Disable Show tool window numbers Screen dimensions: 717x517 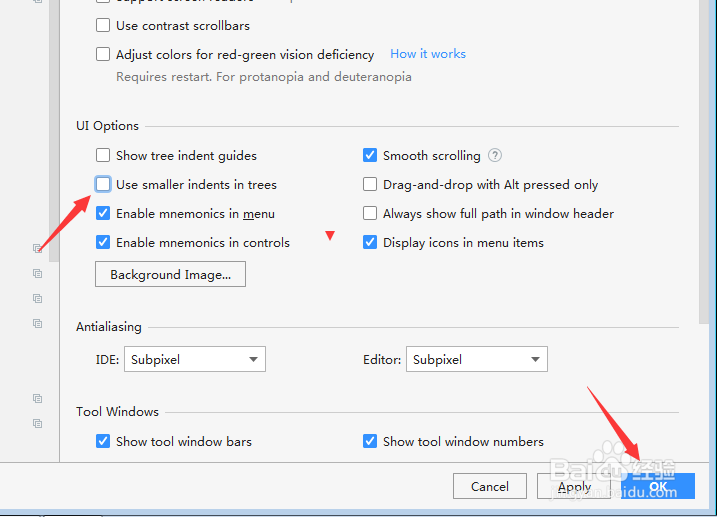(370, 441)
